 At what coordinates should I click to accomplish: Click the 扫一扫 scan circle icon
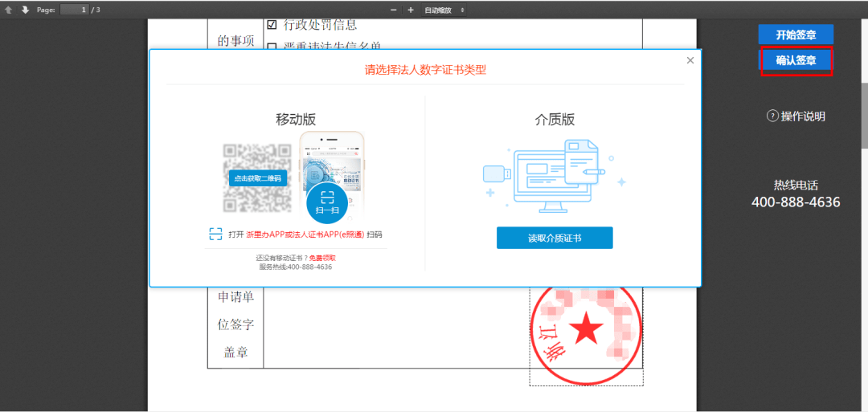tap(327, 199)
